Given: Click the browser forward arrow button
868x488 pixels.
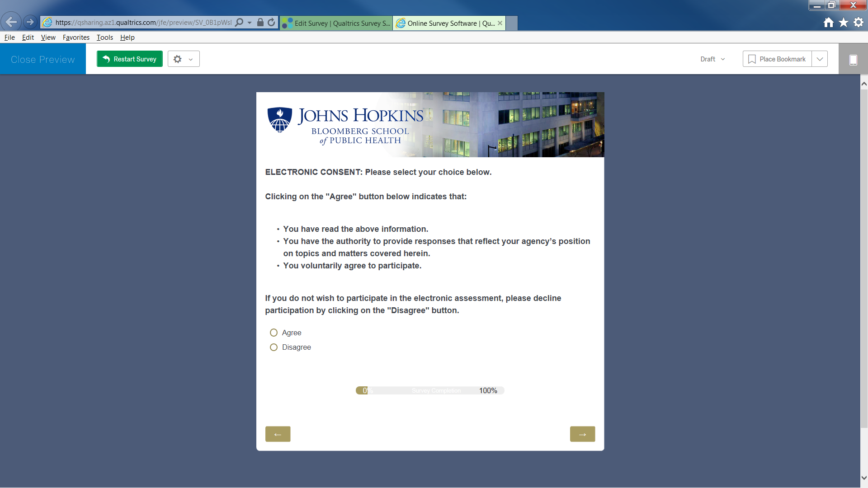Looking at the screenshot, I should tap(30, 22).
